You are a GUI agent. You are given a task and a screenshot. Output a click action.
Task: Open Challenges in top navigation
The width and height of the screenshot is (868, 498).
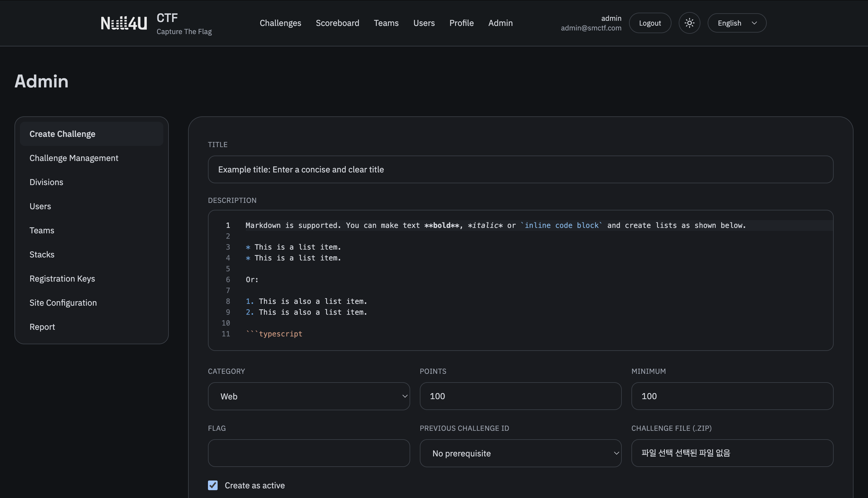280,23
